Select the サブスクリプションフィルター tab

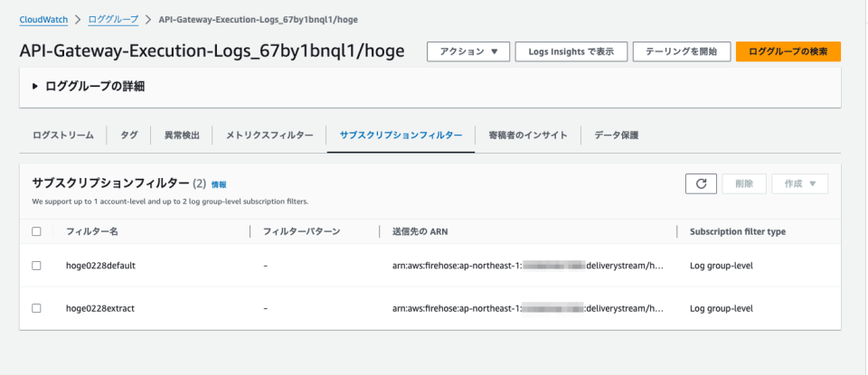[401, 135]
